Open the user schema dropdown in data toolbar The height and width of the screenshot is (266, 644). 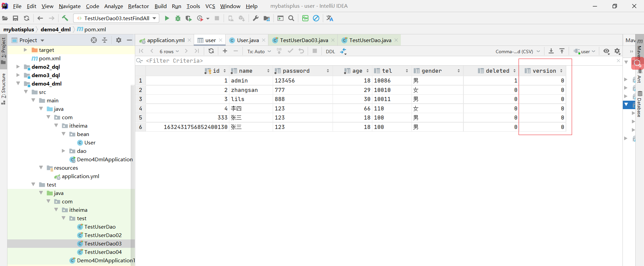tap(584, 52)
